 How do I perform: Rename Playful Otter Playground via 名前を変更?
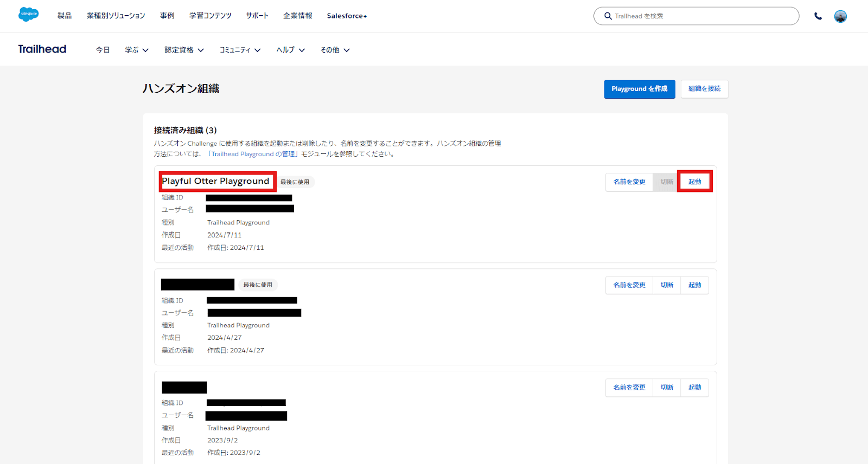(x=629, y=182)
